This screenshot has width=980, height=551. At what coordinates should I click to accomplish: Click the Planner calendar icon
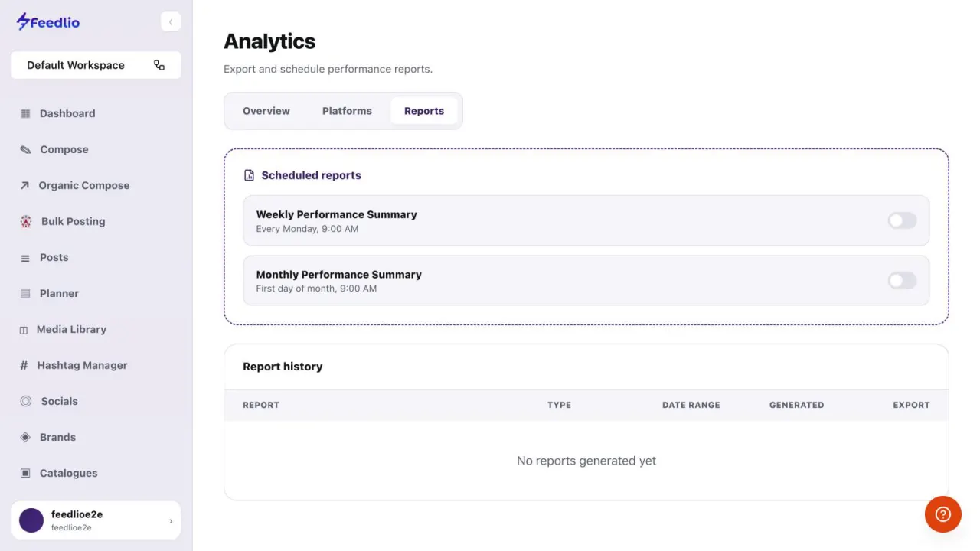tap(25, 293)
